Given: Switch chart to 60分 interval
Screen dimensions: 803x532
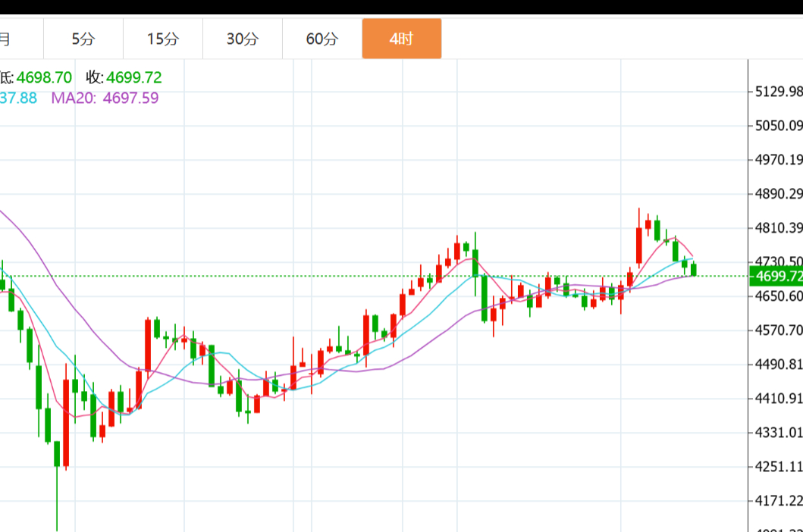Looking at the screenshot, I should (322, 39).
